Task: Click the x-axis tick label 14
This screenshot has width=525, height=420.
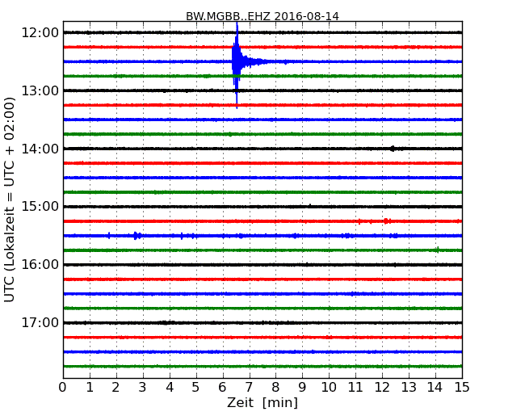Action: pyautogui.click(x=435, y=388)
